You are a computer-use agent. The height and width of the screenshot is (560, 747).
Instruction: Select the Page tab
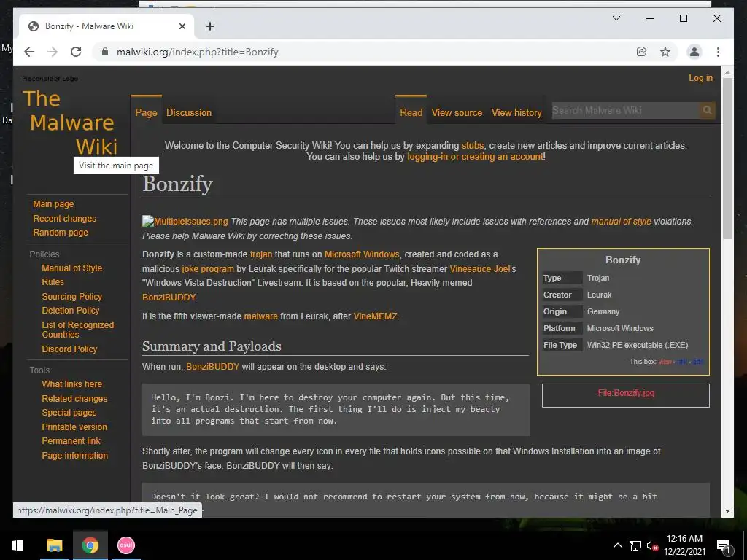(146, 113)
